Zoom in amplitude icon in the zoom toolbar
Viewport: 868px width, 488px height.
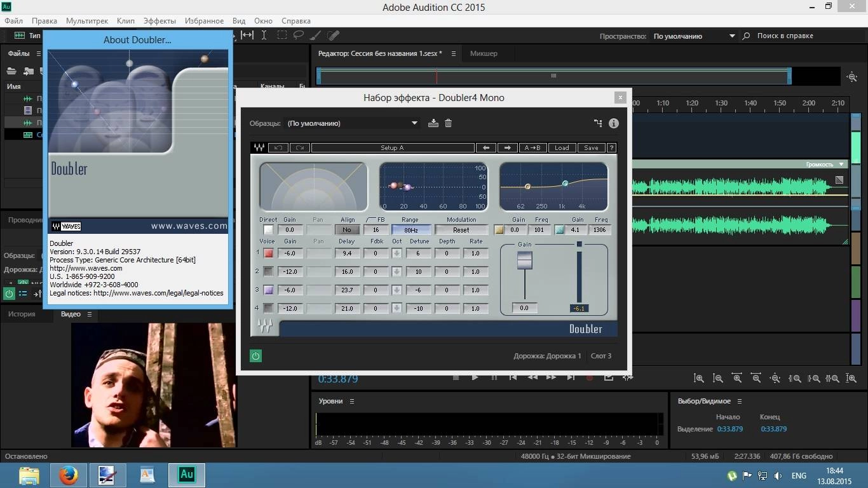tap(699, 378)
